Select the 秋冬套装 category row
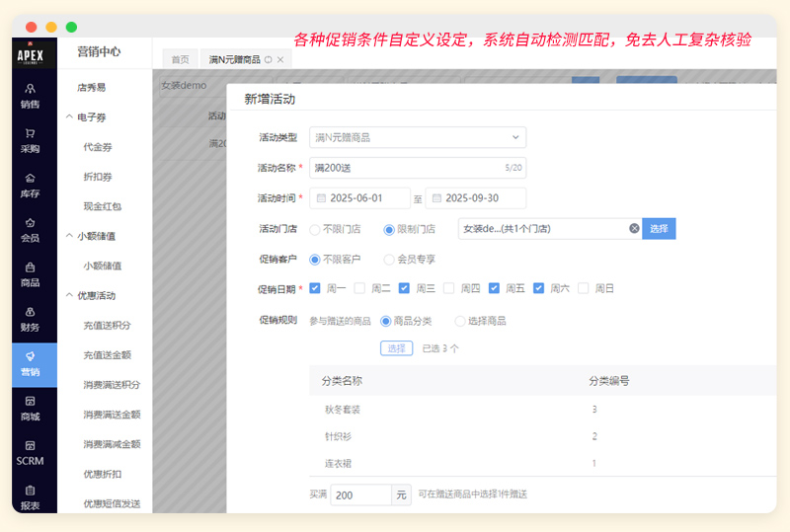790x532 pixels. coord(542,410)
